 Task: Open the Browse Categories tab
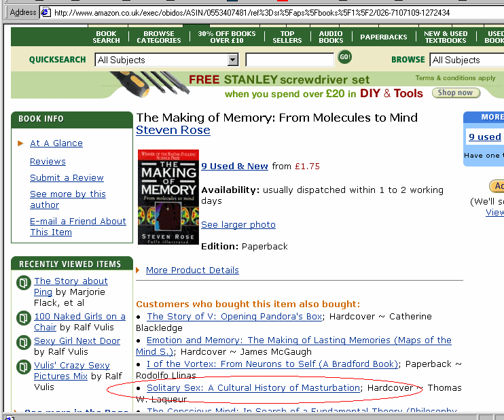(x=159, y=37)
